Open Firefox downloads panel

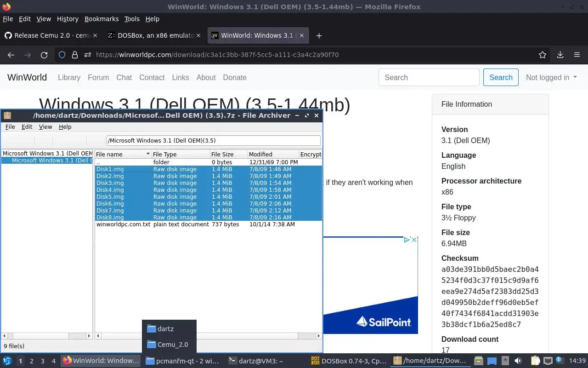click(560, 55)
